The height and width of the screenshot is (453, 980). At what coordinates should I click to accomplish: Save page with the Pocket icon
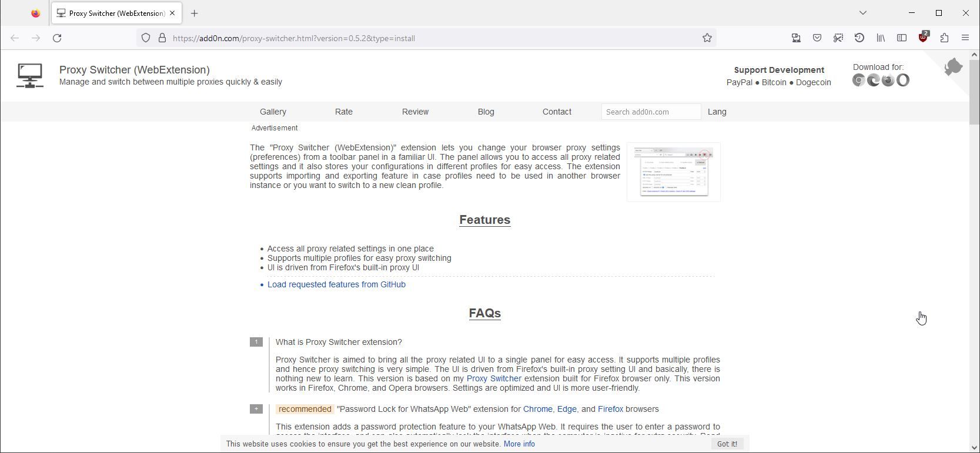pos(817,38)
